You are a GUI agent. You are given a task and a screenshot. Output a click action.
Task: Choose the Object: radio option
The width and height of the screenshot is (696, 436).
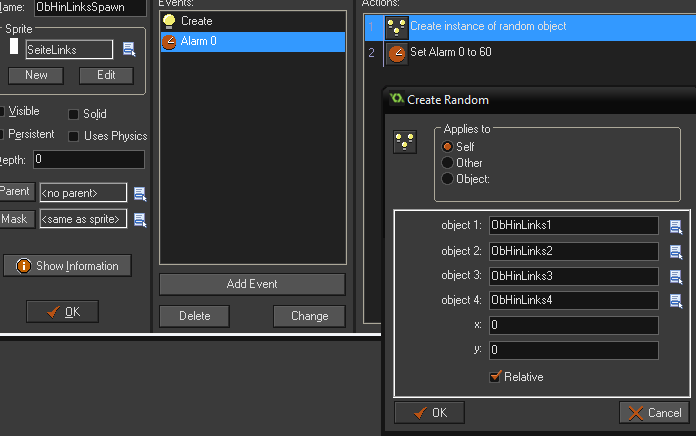pyautogui.click(x=448, y=179)
